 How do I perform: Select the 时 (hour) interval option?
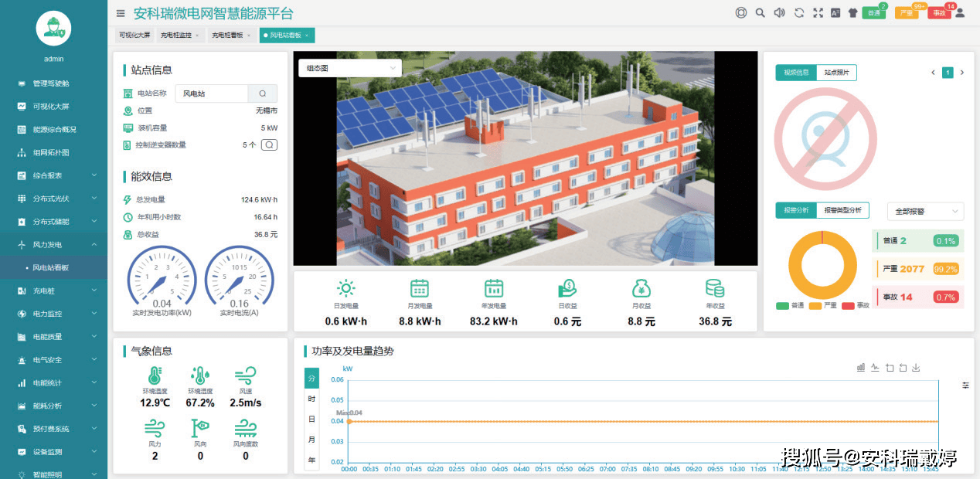311,399
